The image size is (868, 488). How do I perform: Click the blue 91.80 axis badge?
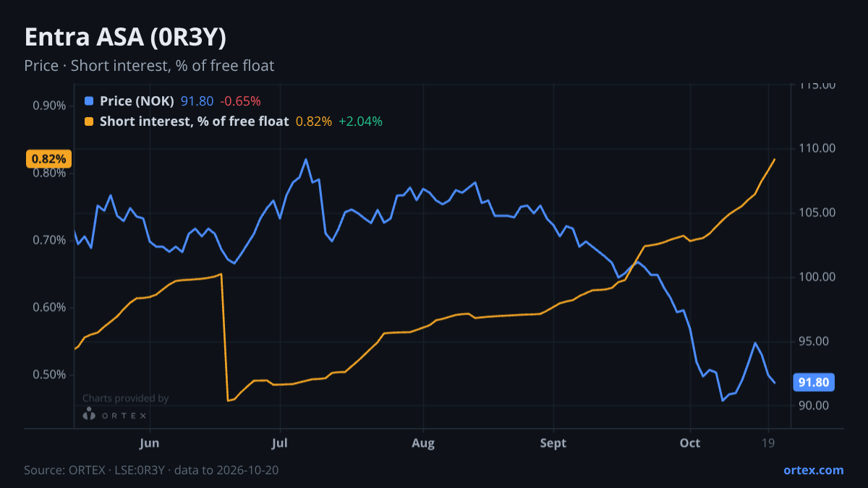[x=815, y=382]
